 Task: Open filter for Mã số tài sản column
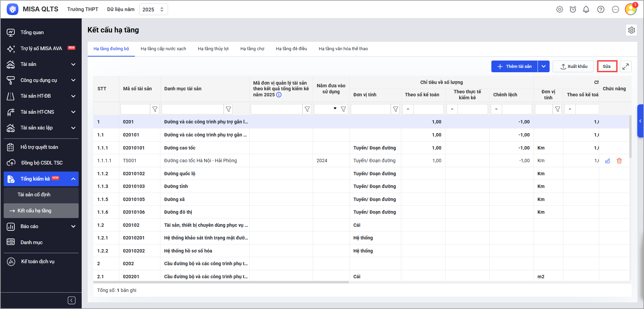(x=155, y=109)
